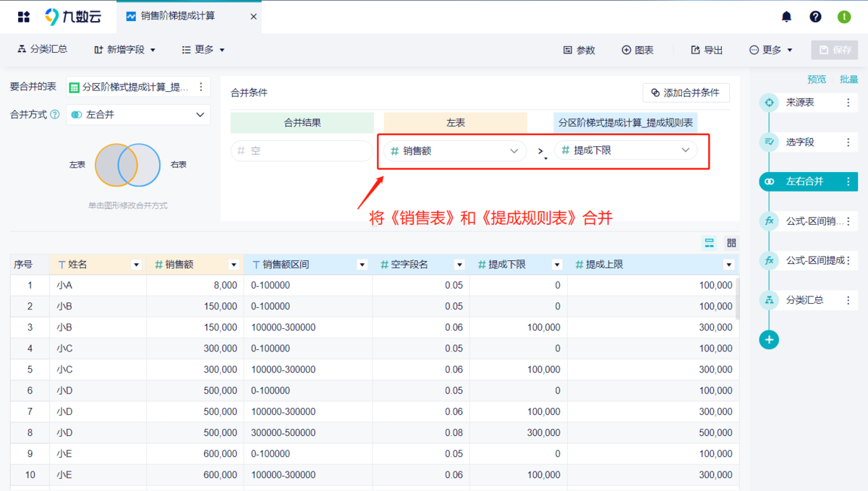Viewport: 868px width, 491px height.
Task: Open the 参数 panel
Action: point(579,50)
